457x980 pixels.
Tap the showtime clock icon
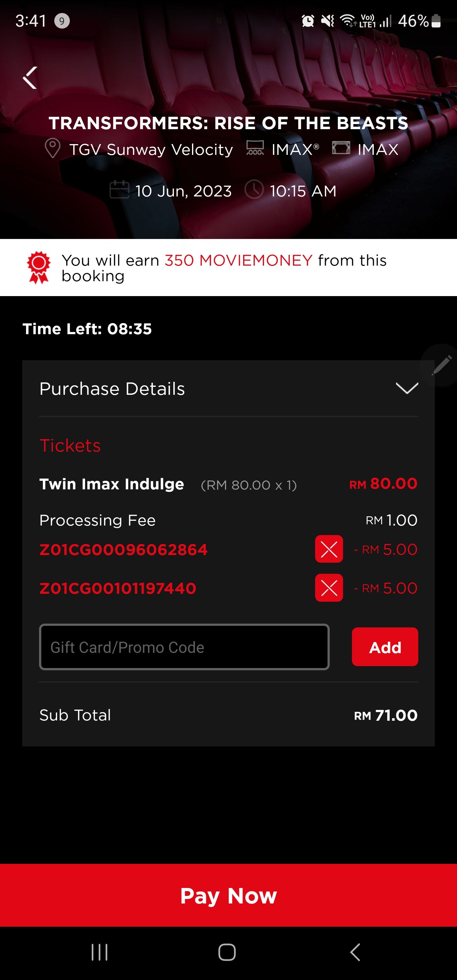tap(254, 189)
